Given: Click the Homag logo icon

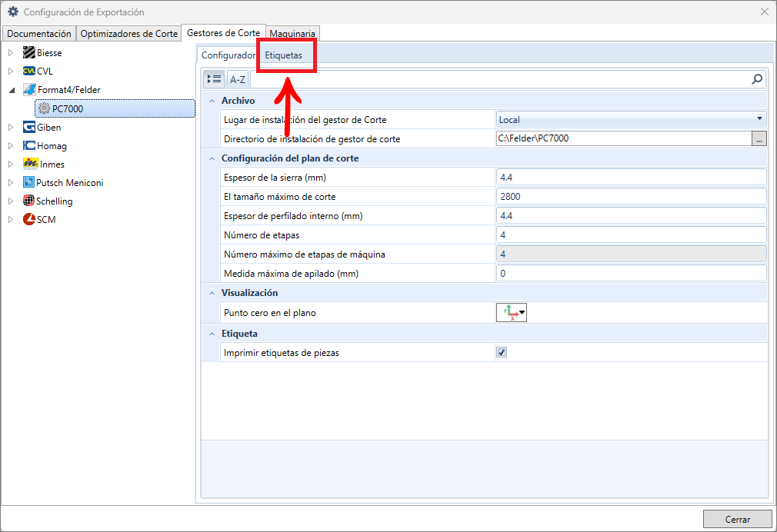Looking at the screenshot, I should pos(29,145).
